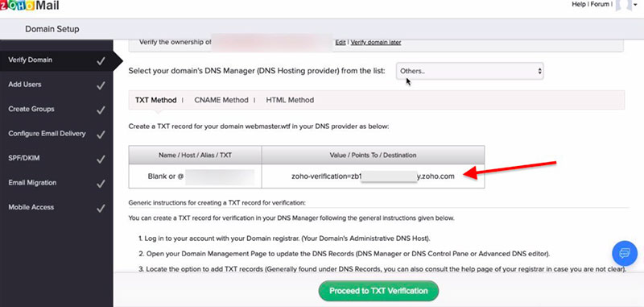Screen dimensions: 644x307
Task: Switch to the HTML Method tab
Action: (290, 100)
